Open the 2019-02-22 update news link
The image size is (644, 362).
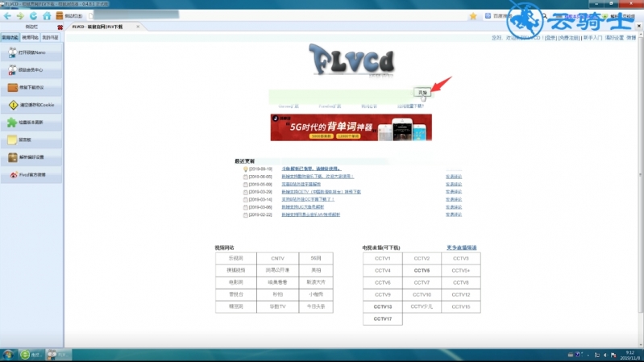[x=311, y=214]
